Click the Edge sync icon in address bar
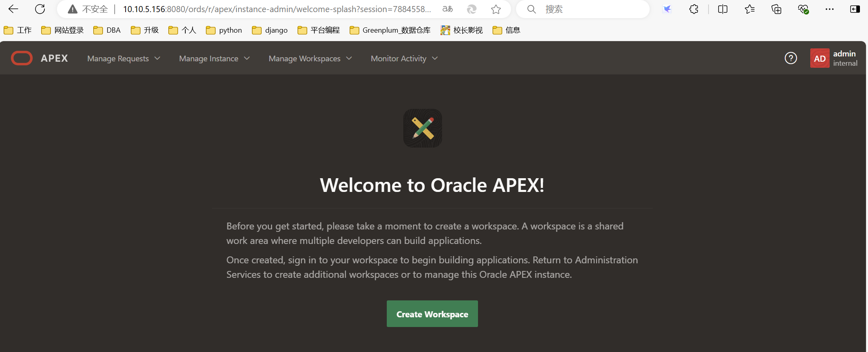868x352 pixels. (x=472, y=9)
